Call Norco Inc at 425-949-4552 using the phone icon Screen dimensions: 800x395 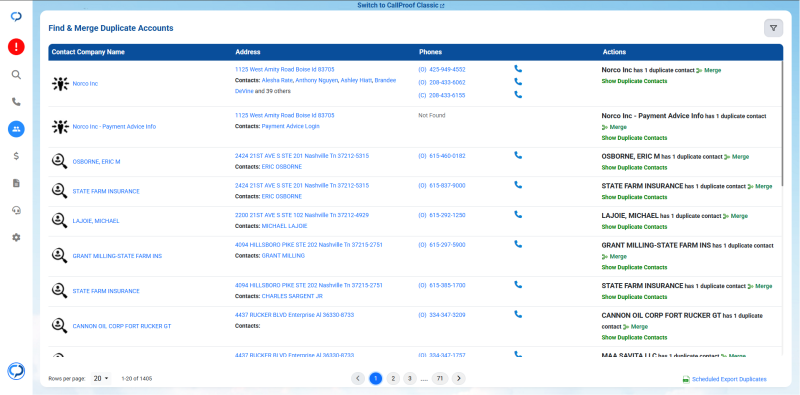pyautogui.click(x=518, y=68)
